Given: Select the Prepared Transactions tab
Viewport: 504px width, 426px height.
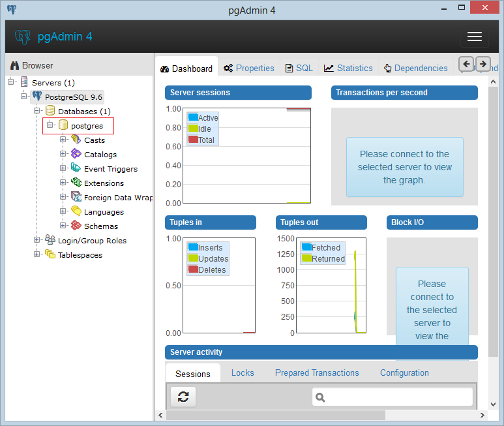Looking at the screenshot, I should 317,373.
